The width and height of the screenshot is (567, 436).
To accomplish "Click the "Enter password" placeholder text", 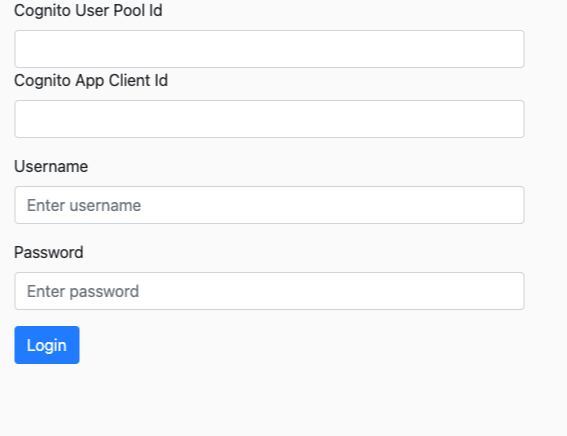I will coord(83,291).
